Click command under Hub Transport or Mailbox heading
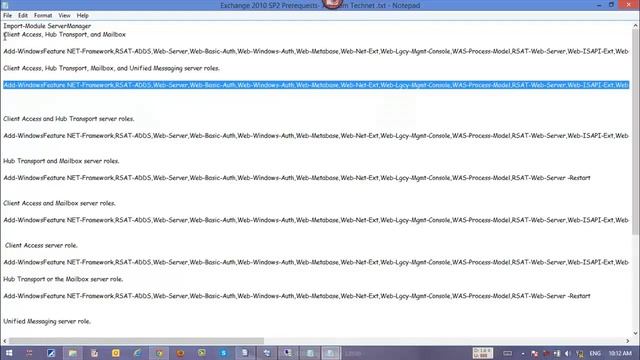The width and height of the screenshot is (640, 360). (297, 296)
